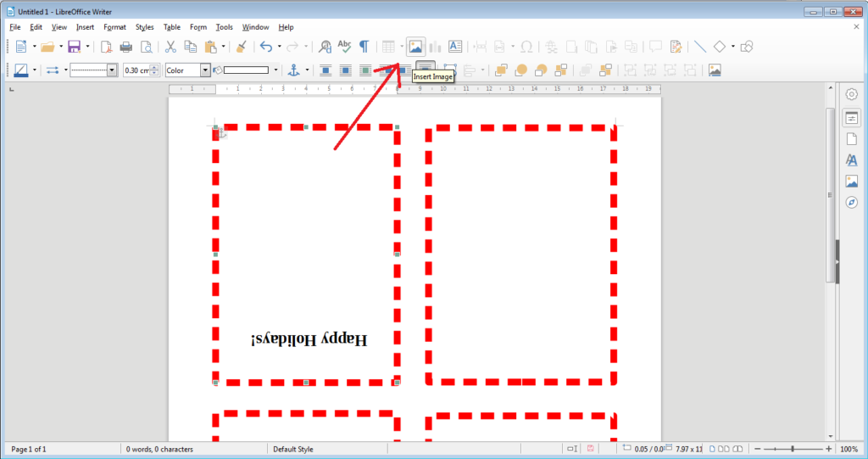This screenshot has height=459, width=868.
Task: Click the Send to Back icon
Action: coord(561,70)
